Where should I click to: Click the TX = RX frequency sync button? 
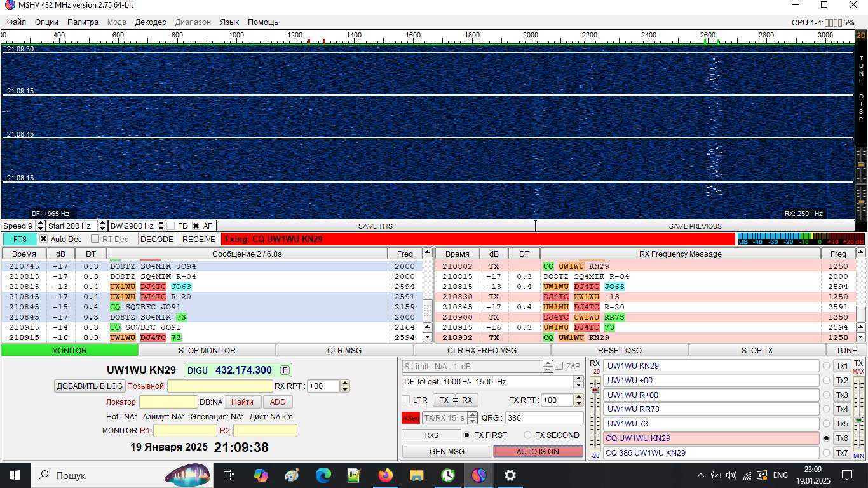(456, 400)
